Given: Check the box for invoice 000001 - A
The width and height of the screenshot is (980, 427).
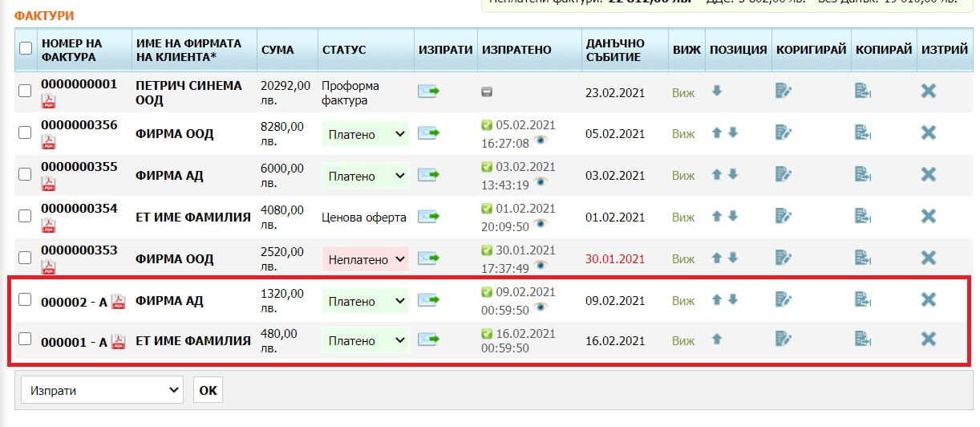Looking at the screenshot, I should [25, 339].
